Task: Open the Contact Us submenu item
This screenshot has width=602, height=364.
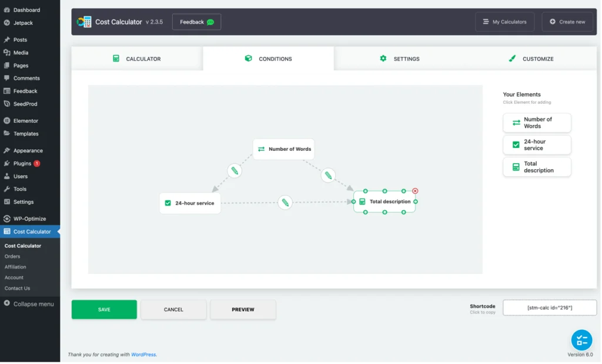Action: pyautogui.click(x=17, y=288)
